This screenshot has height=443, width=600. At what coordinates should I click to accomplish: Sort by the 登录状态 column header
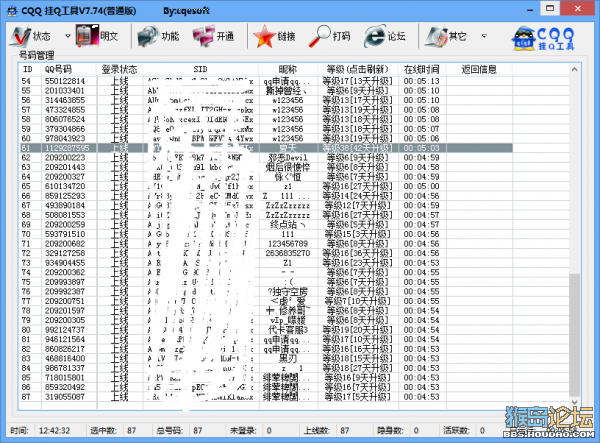click(x=119, y=69)
